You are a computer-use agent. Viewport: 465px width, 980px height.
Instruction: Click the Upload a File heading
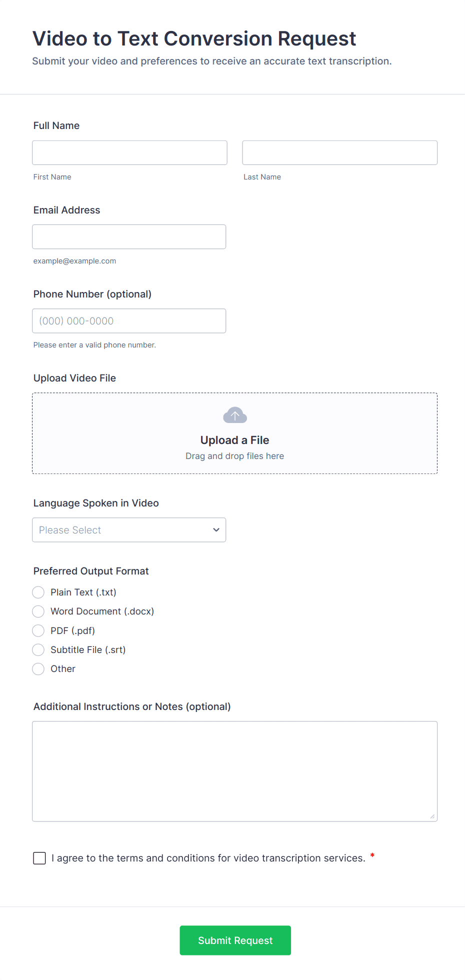click(x=234, y=440)
